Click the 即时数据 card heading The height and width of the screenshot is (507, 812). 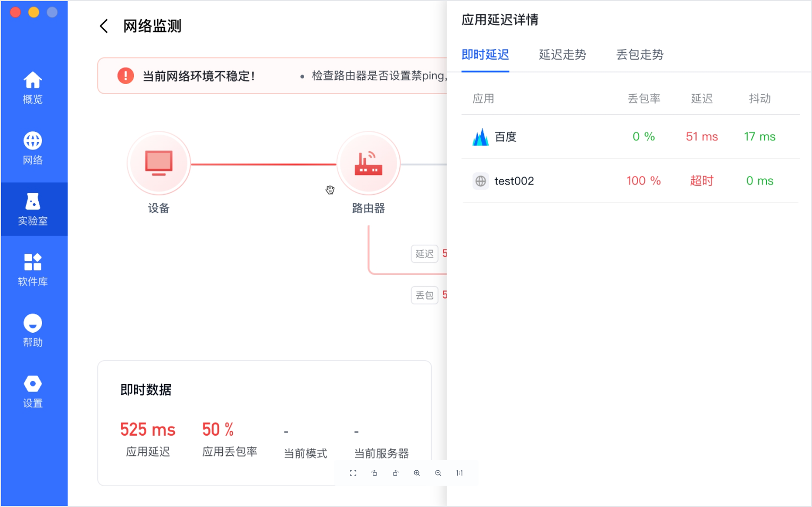(146, 390)
